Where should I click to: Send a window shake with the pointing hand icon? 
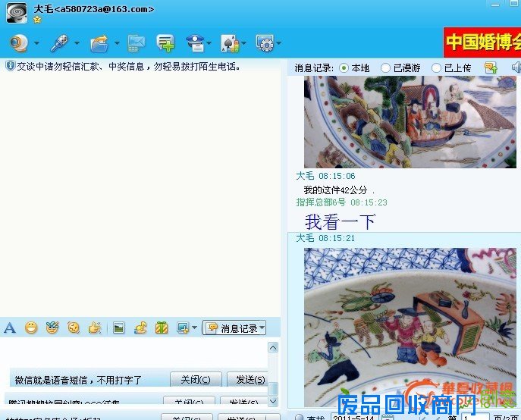tap(95, 328)
